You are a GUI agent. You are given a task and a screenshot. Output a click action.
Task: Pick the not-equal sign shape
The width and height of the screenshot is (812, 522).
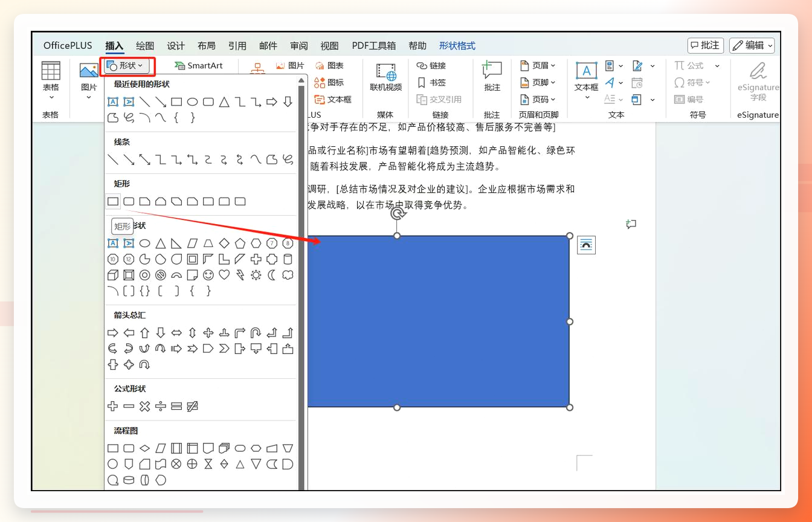pos(193,406)
